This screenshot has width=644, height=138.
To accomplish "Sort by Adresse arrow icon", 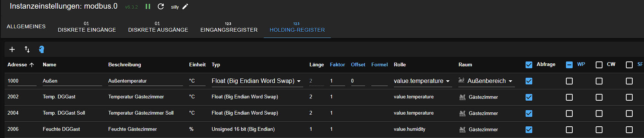I will click(32, 65).
